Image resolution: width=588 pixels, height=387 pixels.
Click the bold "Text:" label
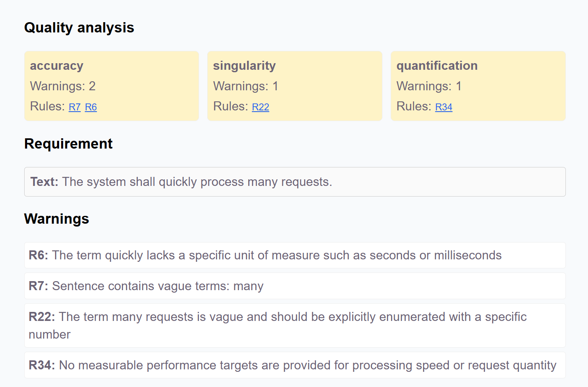tap(44, 182)
